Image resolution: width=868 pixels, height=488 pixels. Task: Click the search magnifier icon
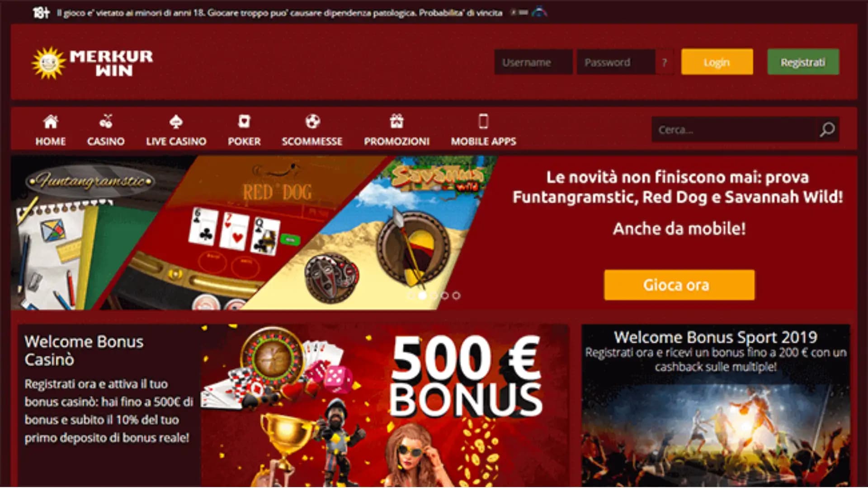pyautogui.click(x=827, y=130)
